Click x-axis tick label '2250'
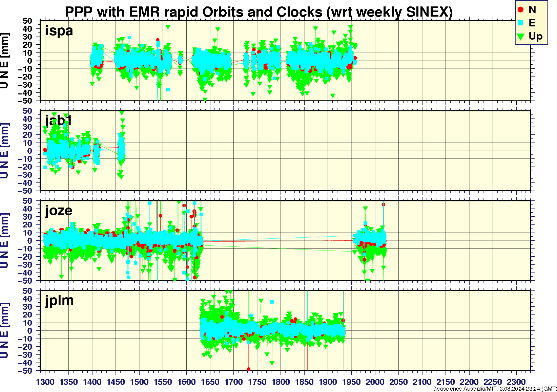This screenshot has height=392, width=557. [493, 382]
